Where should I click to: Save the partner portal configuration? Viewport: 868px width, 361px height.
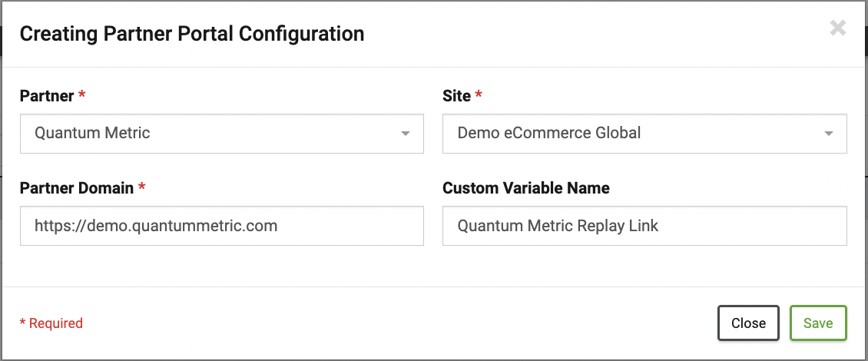[x=818, y=323]
